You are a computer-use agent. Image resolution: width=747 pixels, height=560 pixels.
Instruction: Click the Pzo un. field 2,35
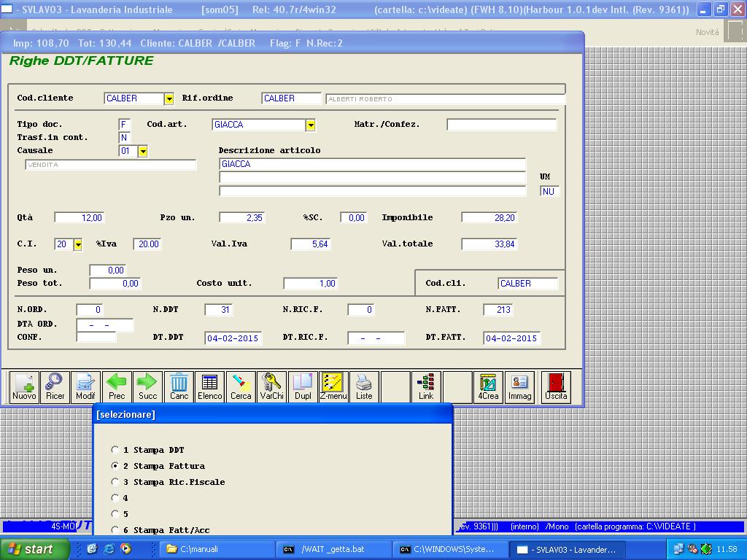[241, 217]
